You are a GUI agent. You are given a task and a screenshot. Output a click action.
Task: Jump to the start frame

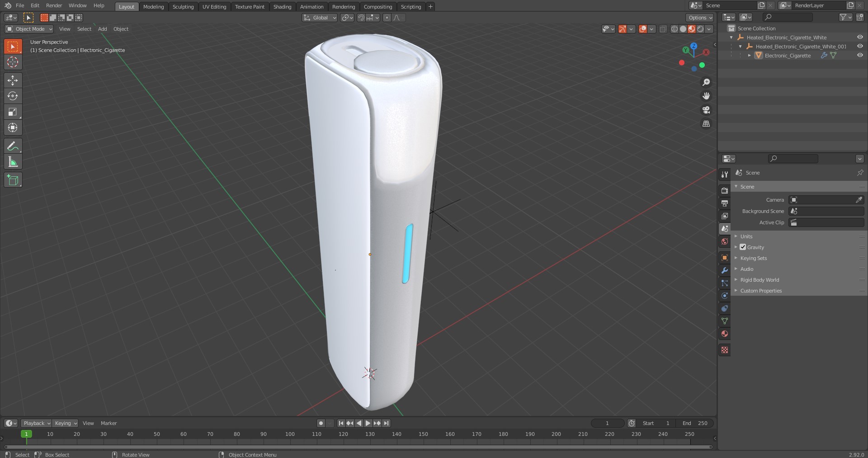coord(341,423)
